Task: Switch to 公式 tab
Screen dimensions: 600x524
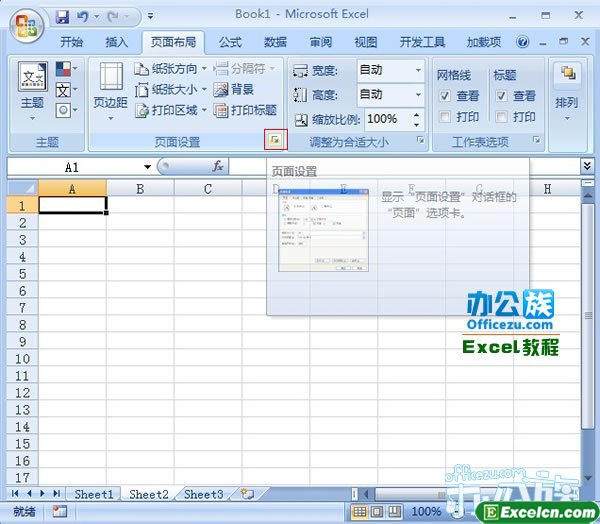Action: pos(230,42)
